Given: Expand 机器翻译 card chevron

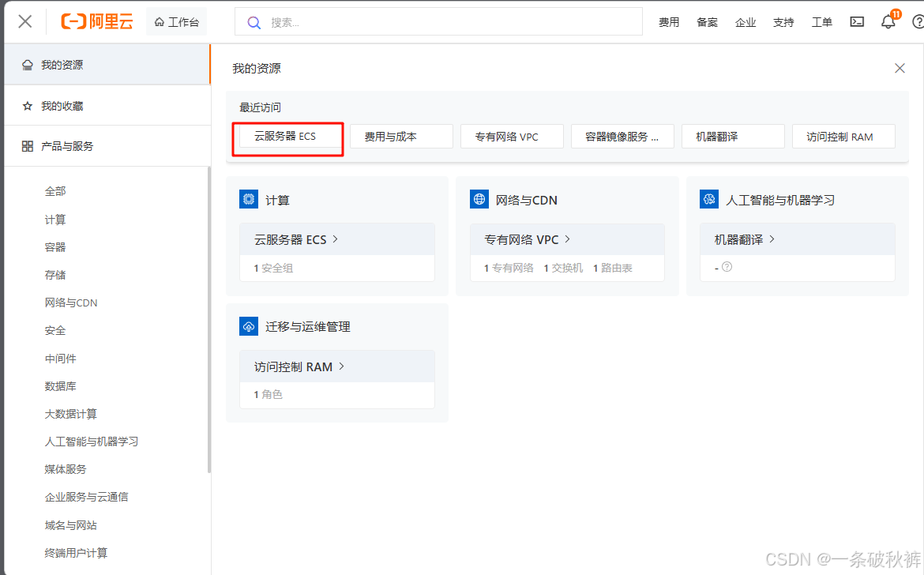Looking at the screenshot, I should [772, 239].
